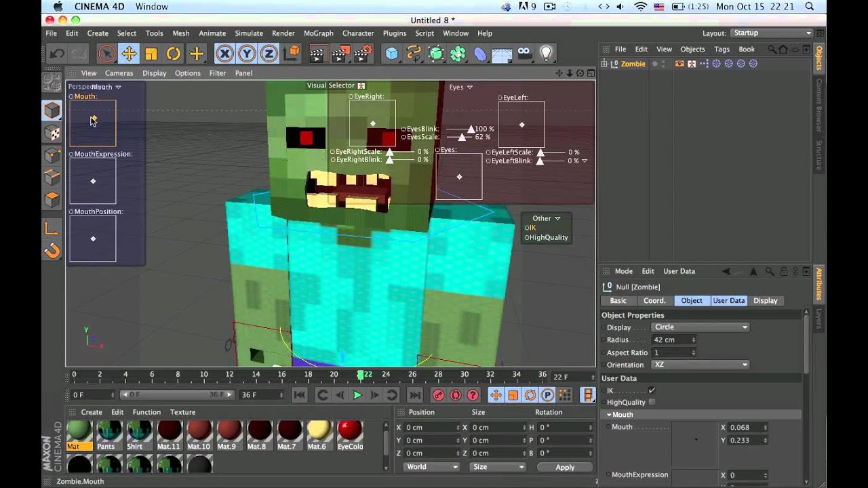
Task: Render the current active view
Action: pyautogui.click(x=317, y=54)
